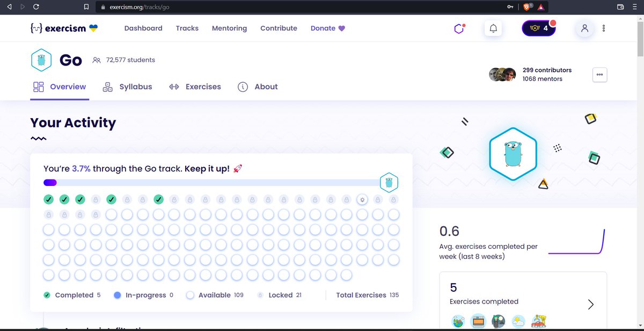Open Tracks in top navigation
This screenshot has height=331, width=644.
187,28
